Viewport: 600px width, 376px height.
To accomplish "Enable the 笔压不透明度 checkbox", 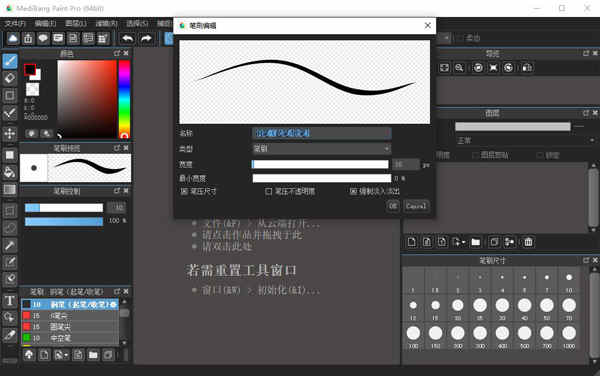I will 269,191.
